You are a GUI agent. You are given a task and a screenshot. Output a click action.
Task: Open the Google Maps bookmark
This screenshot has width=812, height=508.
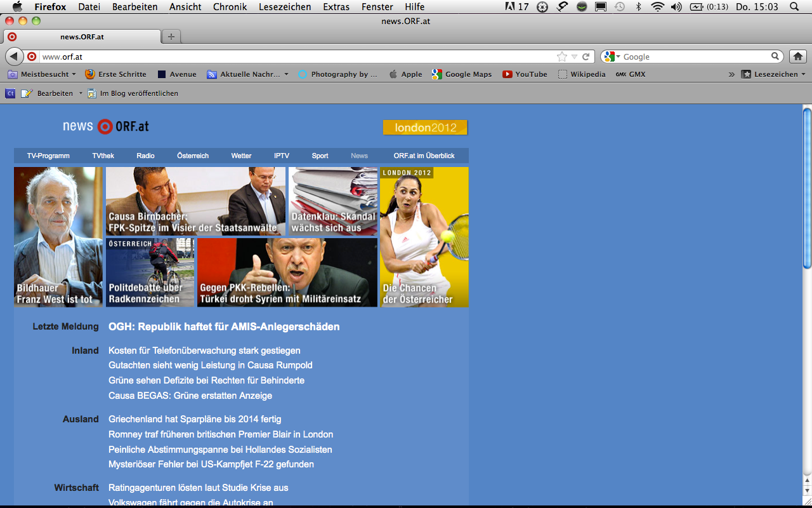tap(462, 74)
